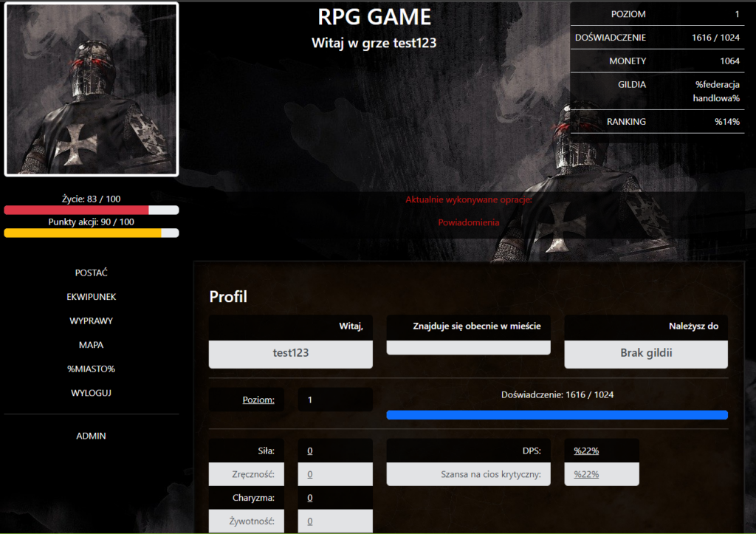Click the Poziom underlined link
Image resolution: width=756 pixels, height=534 pixels.
click(x=258, y=400)
